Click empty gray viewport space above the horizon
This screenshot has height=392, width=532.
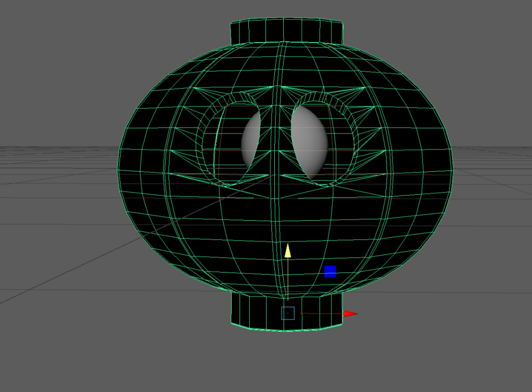(78, 62)
